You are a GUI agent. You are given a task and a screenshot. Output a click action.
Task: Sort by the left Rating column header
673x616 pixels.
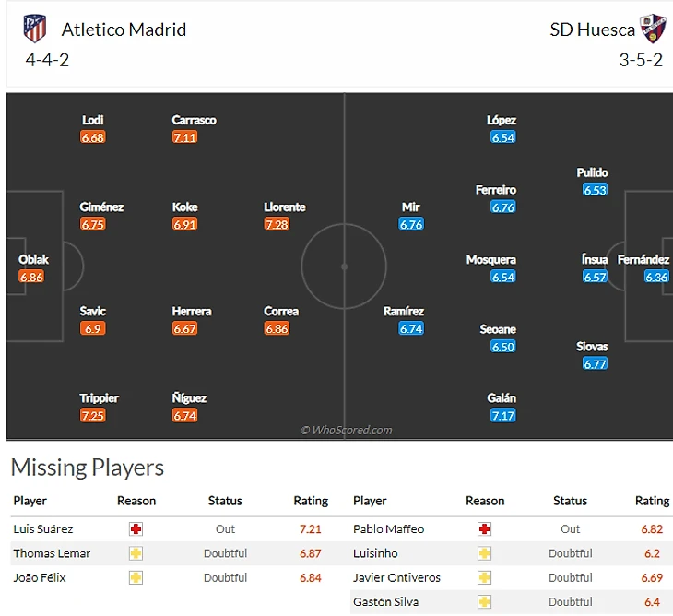coord(311,501)
